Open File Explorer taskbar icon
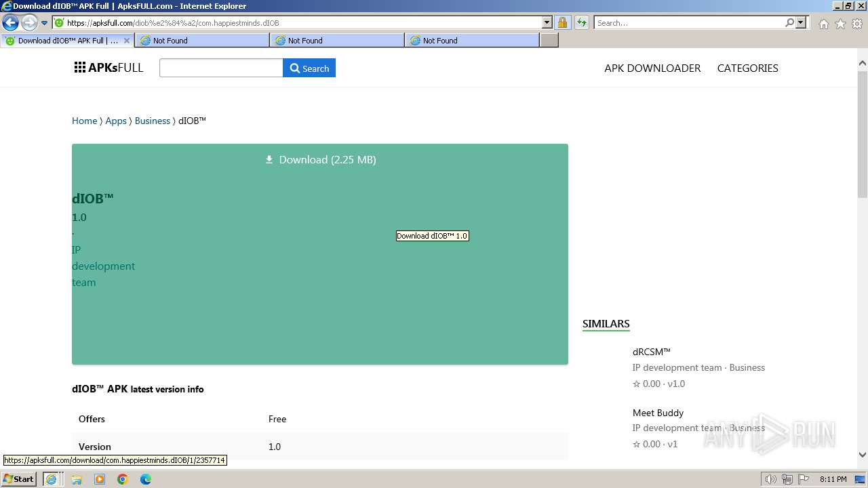 (77, 479)
